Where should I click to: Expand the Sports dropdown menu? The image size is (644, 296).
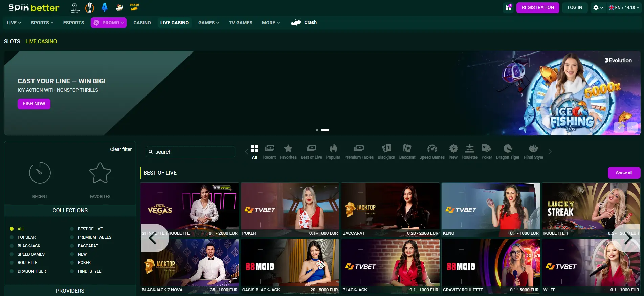42,23
